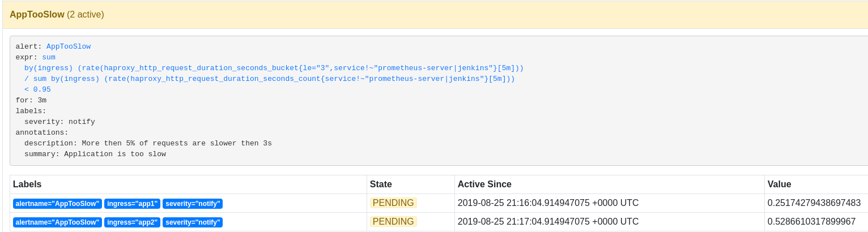Click the request_duration_seconds_count expression line

pyautogui.click(x=270, y=79)
